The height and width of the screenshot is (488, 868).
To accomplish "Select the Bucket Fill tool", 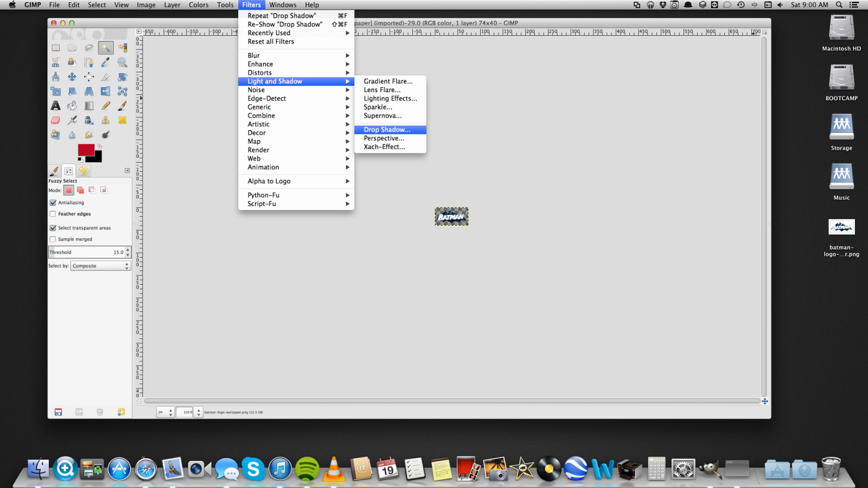I will 72,106.
